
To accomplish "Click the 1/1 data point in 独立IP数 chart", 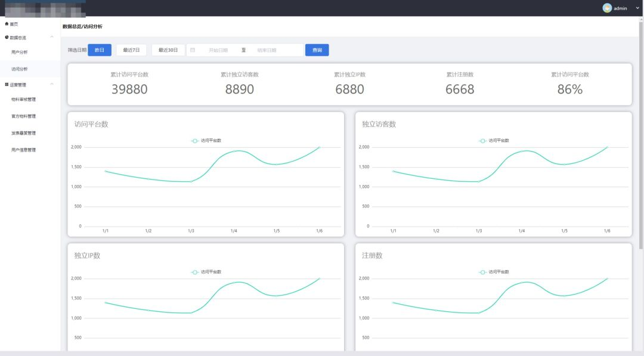I will (x=106, y=302).
